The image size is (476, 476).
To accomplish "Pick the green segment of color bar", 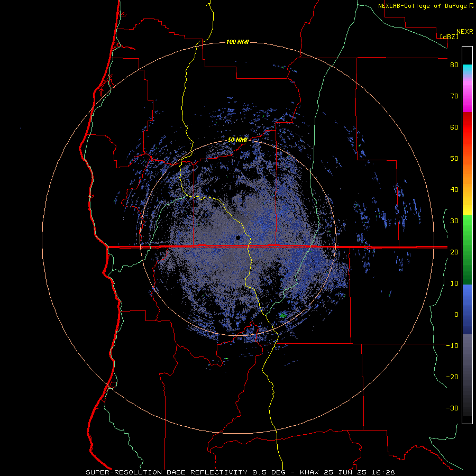I will (x=467, y=250).
